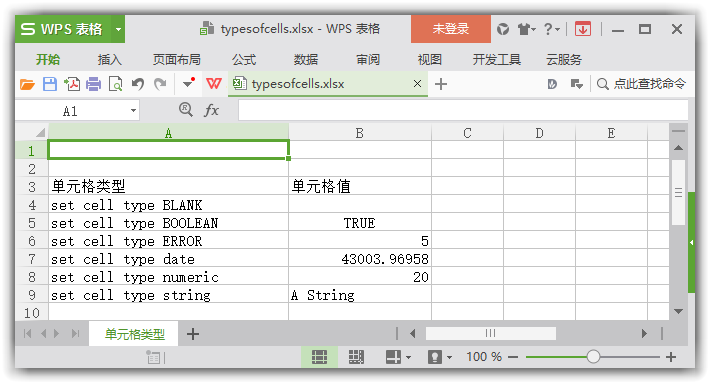Expand the WPS 表格 application menu arrow
The height and width of the screenshot is (383, 710).
click(x=118, y=29)
